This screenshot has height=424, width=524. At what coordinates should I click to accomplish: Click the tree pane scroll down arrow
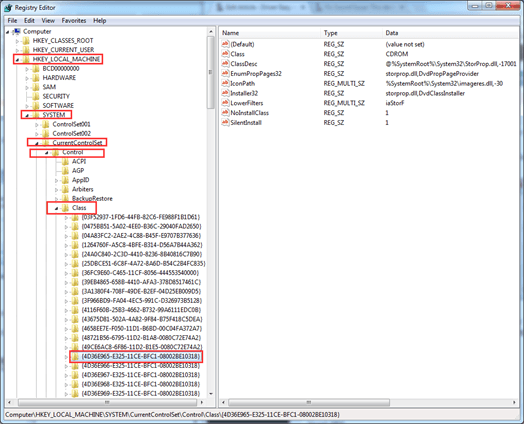tap(211, 394)
